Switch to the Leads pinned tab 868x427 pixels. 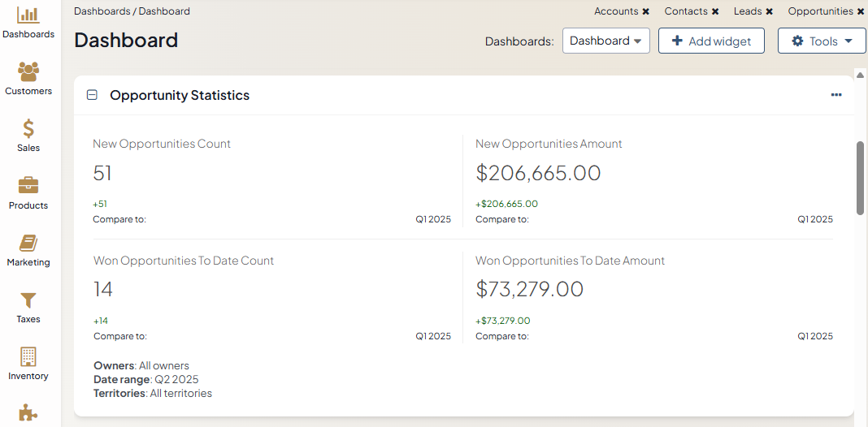[x=748, y=11]
